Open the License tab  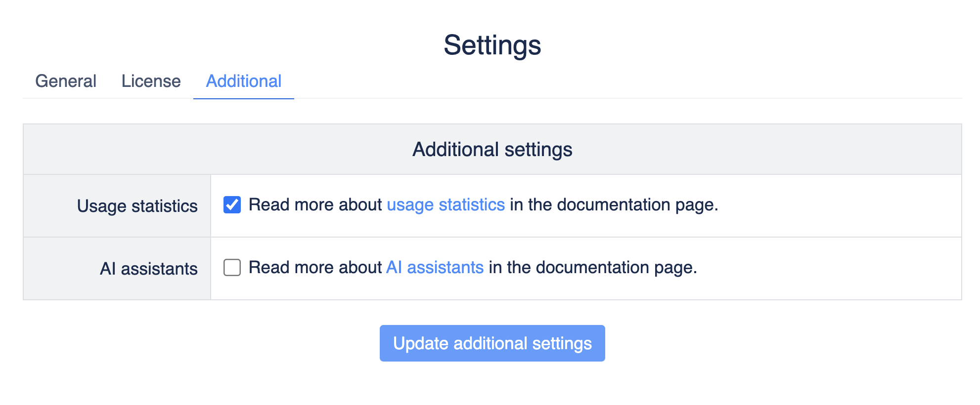[151, 81]
